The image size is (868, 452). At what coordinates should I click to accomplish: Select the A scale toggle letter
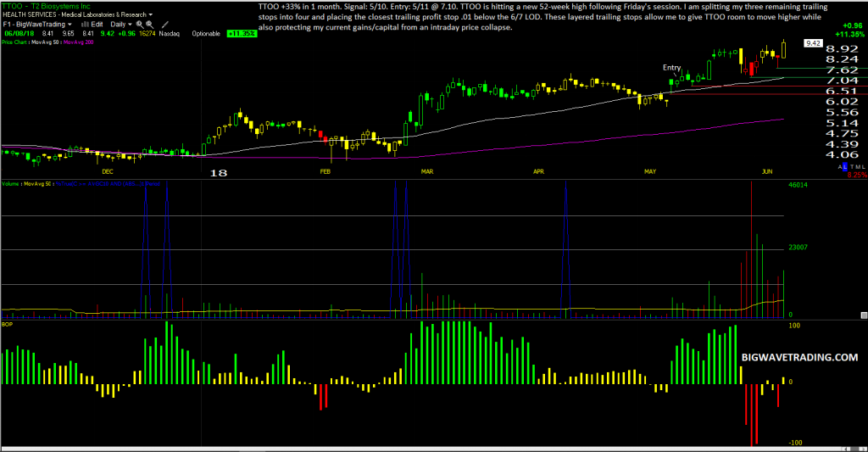click(x=840, y=167)
